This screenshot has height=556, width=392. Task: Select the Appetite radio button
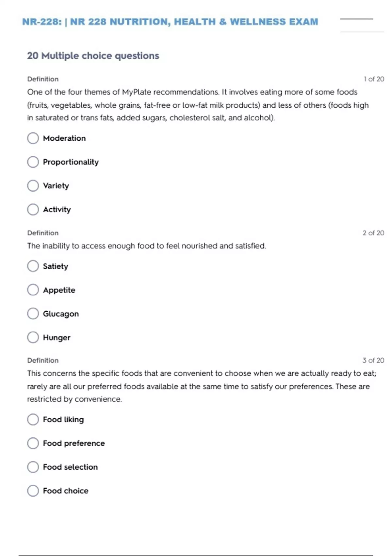[33, 290]
